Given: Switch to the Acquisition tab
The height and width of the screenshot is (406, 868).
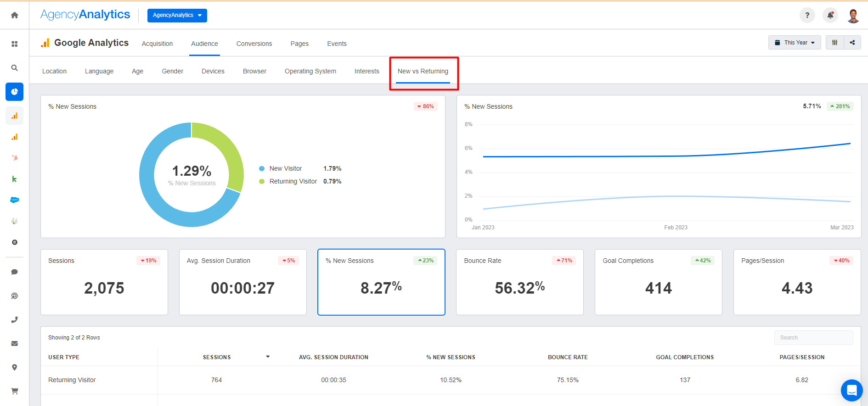Looking at the screenshot, I should (157, 44).
